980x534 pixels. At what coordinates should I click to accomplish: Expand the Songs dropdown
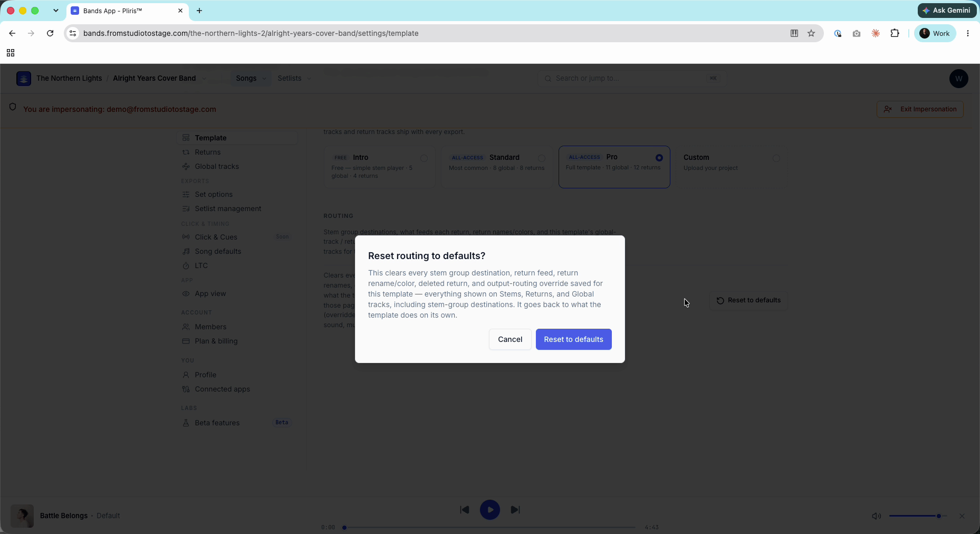(x=251, y=78)
